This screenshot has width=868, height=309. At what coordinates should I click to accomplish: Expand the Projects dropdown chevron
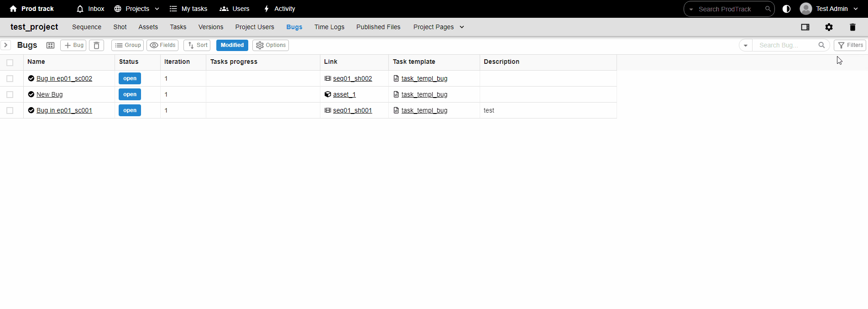point(157,9)
